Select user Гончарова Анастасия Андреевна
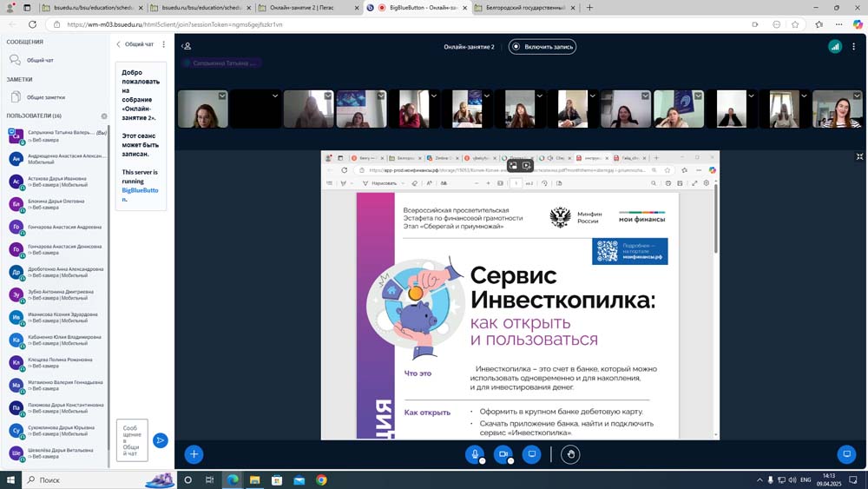The height and width of the screenshot is (489, 868). point(57,227)
